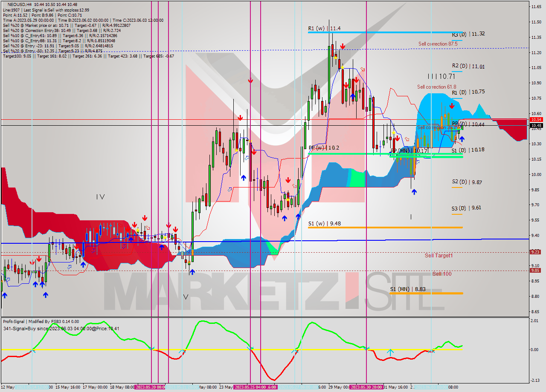Image resolution: width=546 pixels, height=392 pixels.
Task: Click the 'Sell Target1' label
Action: [439, 256]
